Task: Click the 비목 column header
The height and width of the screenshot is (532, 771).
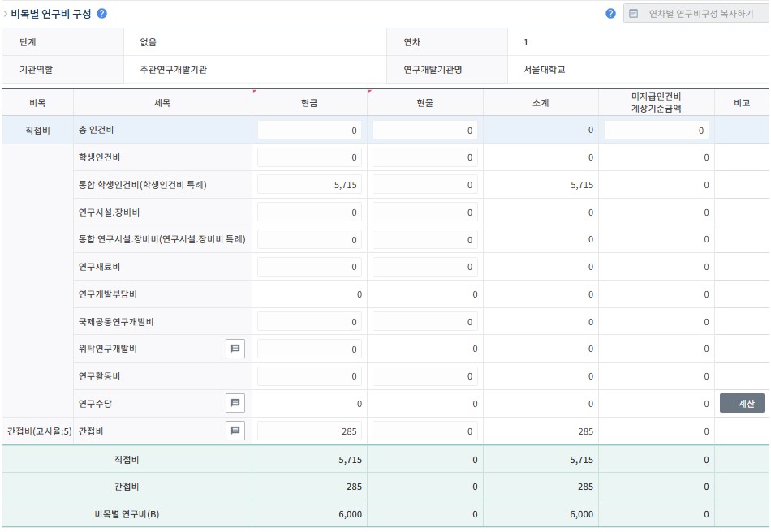Action: (37, 103)
